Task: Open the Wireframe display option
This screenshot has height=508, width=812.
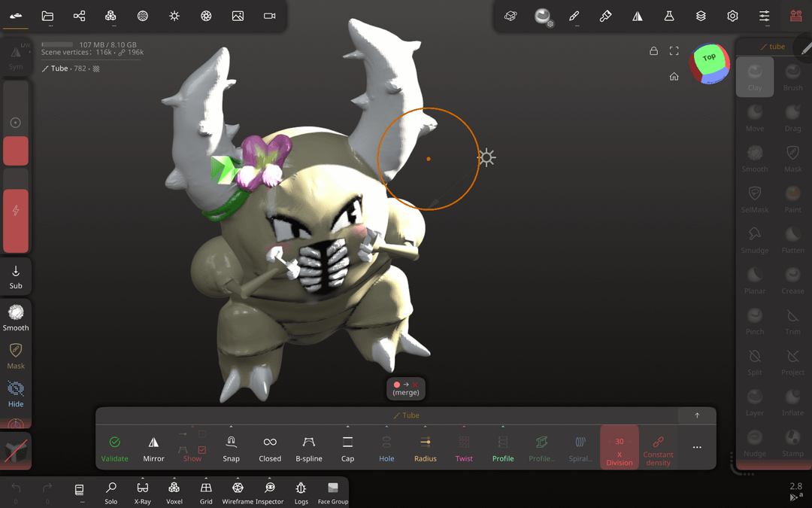Action: (238, 492)
